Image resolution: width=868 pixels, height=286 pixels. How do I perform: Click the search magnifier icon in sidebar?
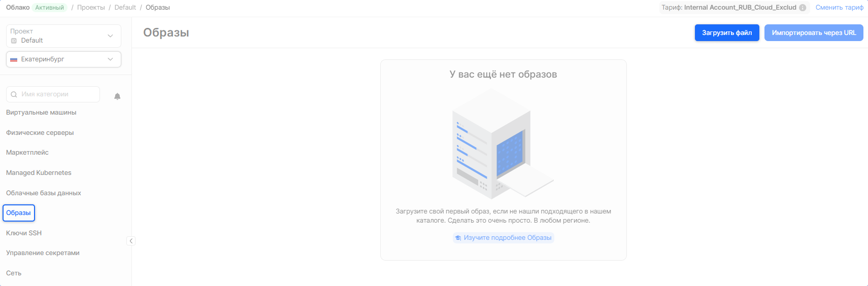point(14,94)
